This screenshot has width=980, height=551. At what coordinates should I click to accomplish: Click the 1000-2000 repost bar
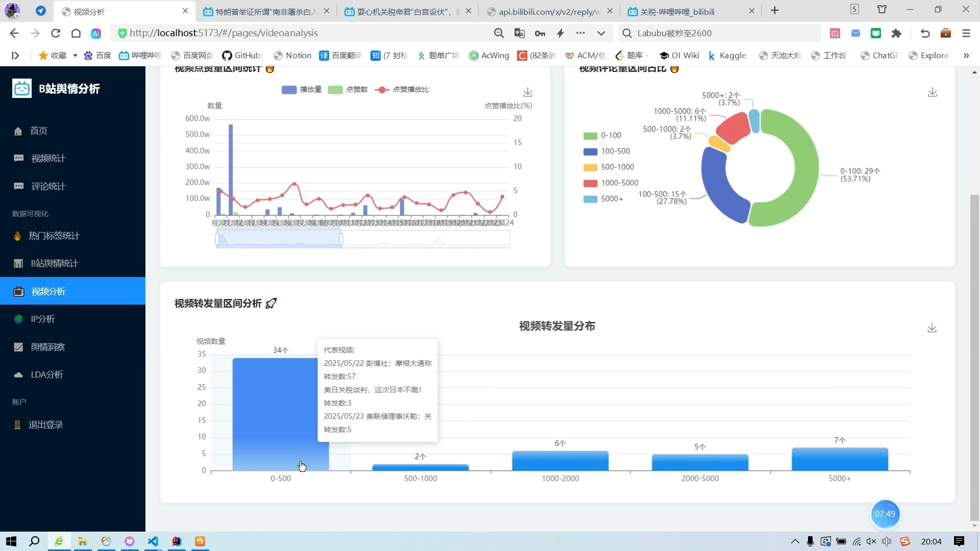[x=560, y=461]
